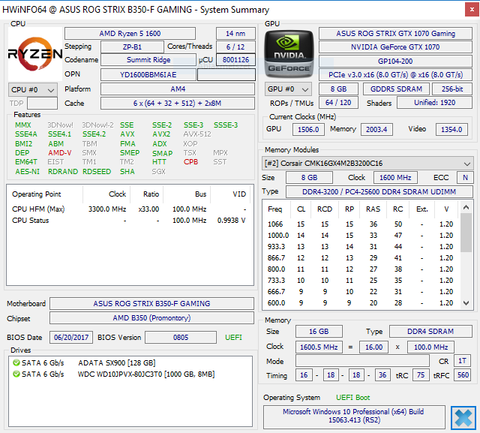Expand the Corsair CMK16GX4M2B3200C16 memory module dropdown
Viewport: 480px width, 433px height.
click(368, 163)
